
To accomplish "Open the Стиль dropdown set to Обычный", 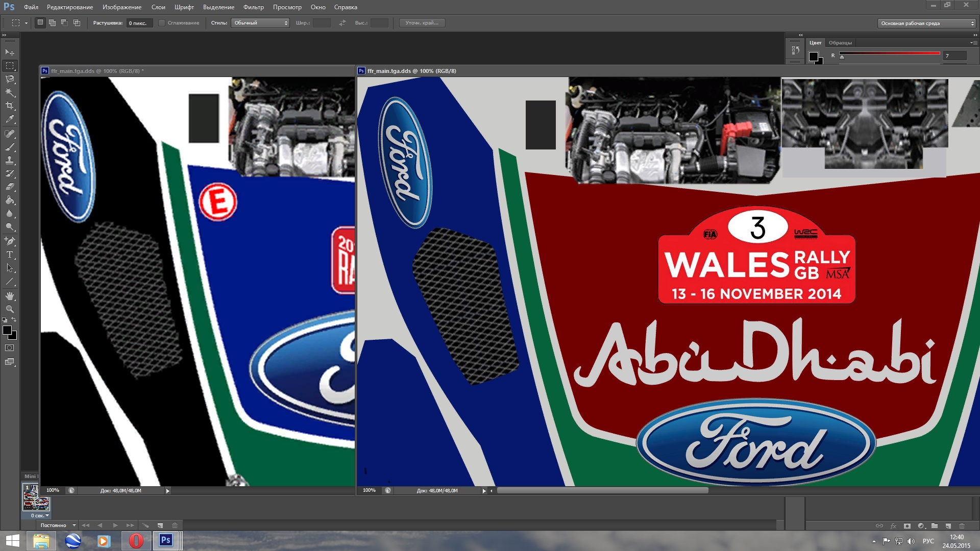I will tap(260, 23).
